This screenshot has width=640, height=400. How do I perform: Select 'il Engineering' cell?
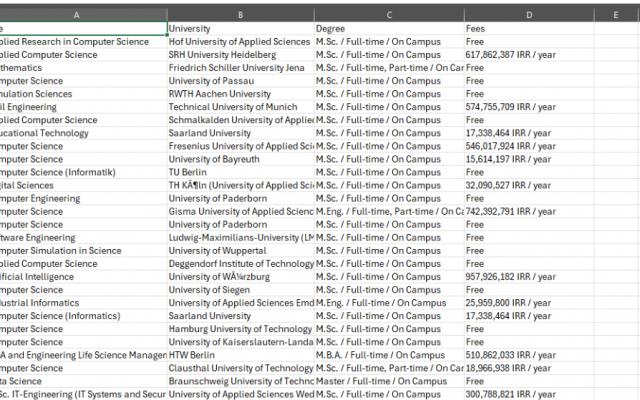tap(83, 107)
